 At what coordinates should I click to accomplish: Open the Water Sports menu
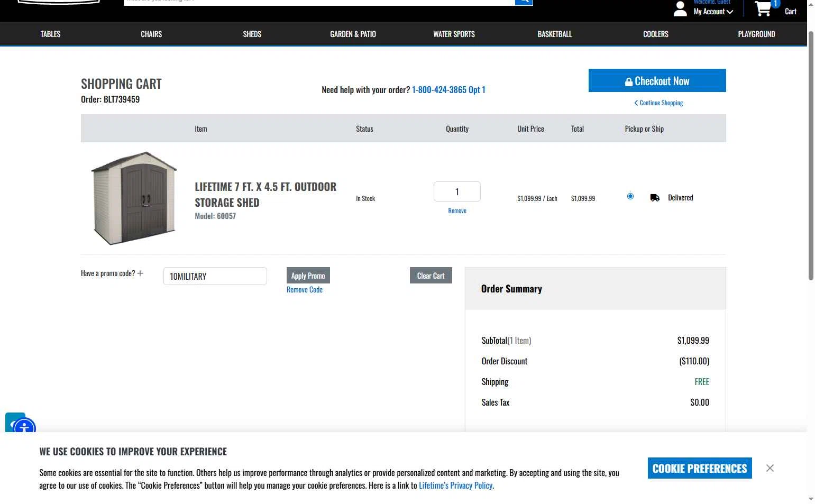pyautogui.click(x=454, y=34)
